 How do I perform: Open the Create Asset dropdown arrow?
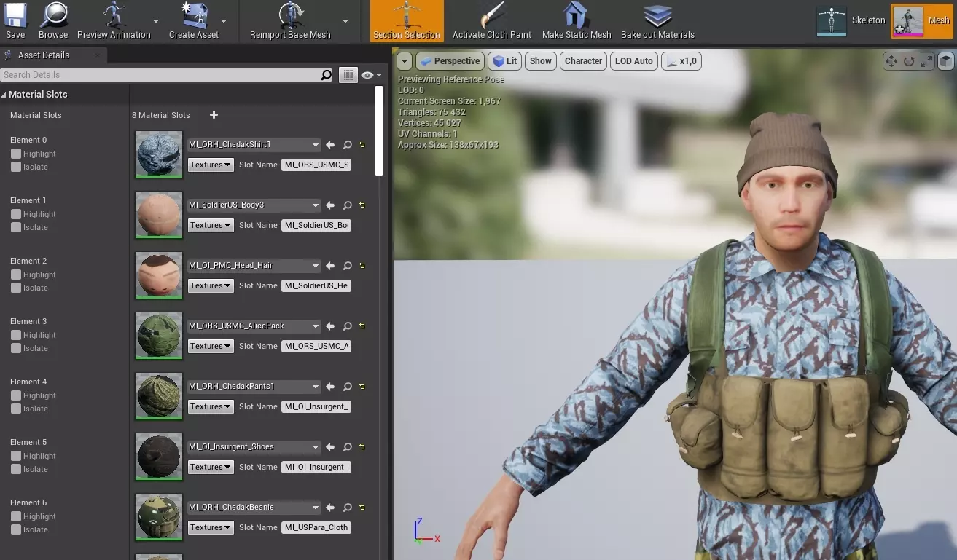(x=224, y=21)
